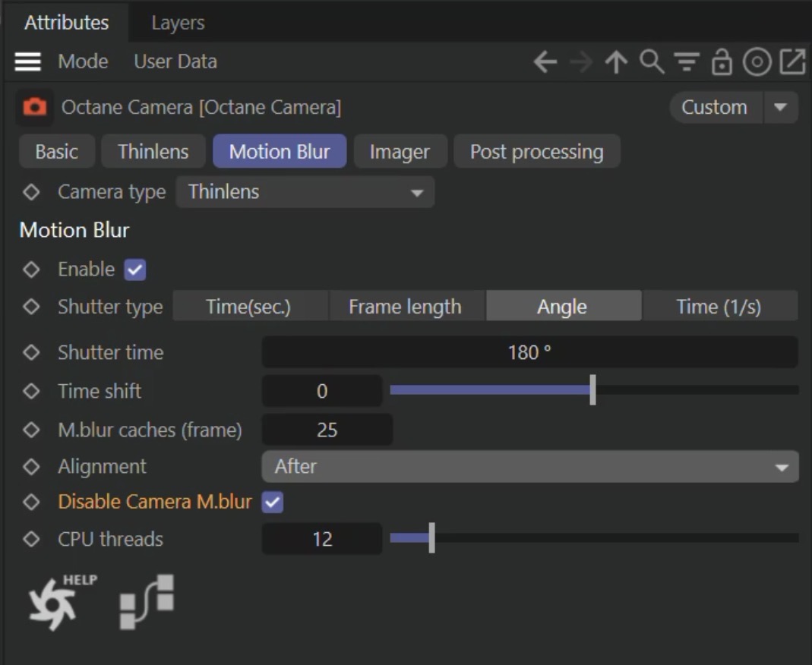This screenshot has height=665, width=812.
Task: Switch to the Imager tab
Action: (x=400, y=152)
